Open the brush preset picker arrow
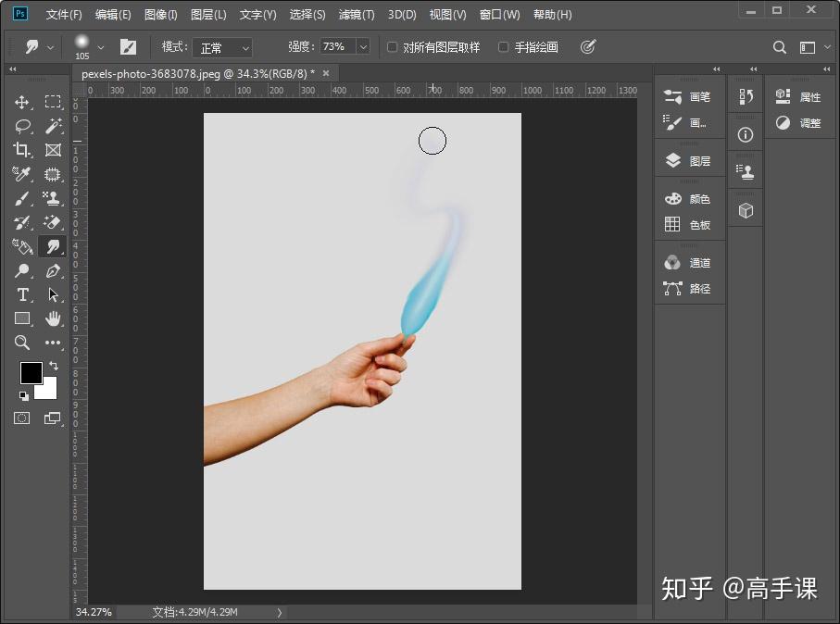 [100, 47]
